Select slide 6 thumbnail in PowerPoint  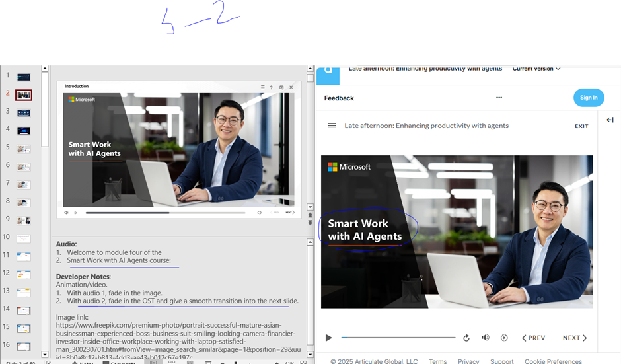24,166
